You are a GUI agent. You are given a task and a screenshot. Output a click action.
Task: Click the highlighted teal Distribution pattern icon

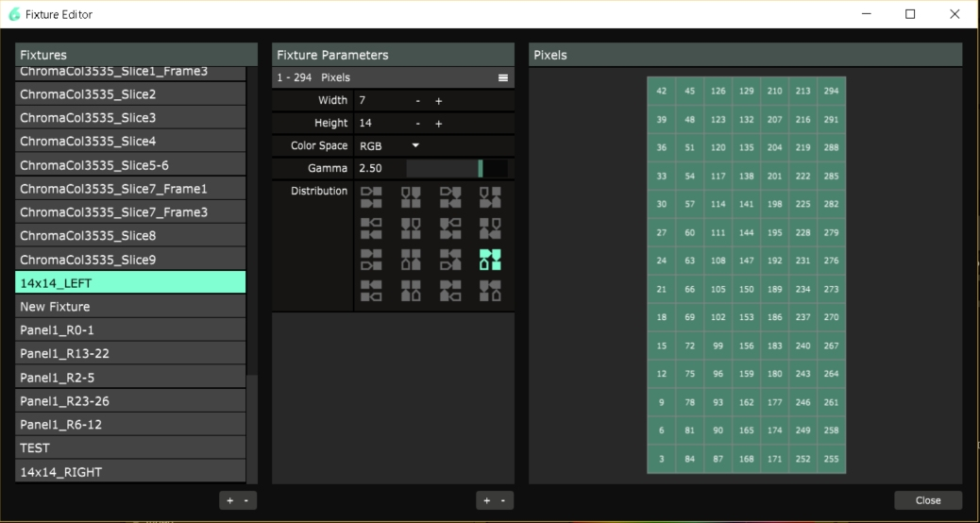click(490, 260)
